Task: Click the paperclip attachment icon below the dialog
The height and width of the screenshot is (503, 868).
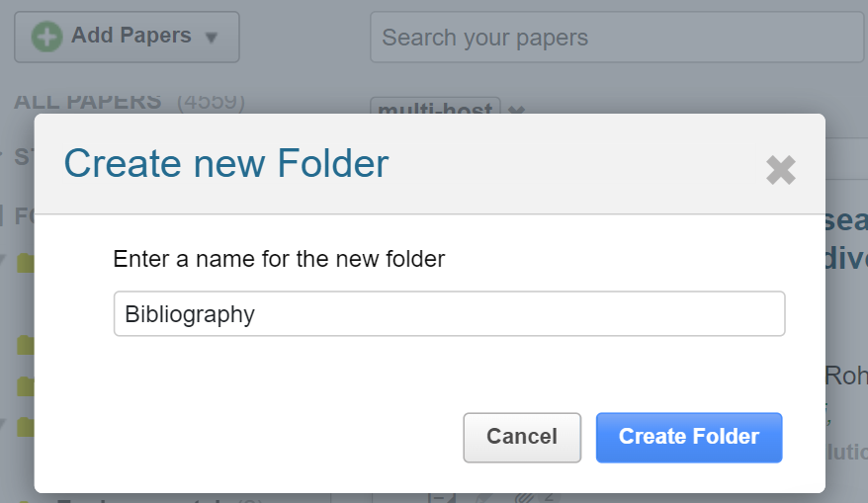Action: point(523,497)
